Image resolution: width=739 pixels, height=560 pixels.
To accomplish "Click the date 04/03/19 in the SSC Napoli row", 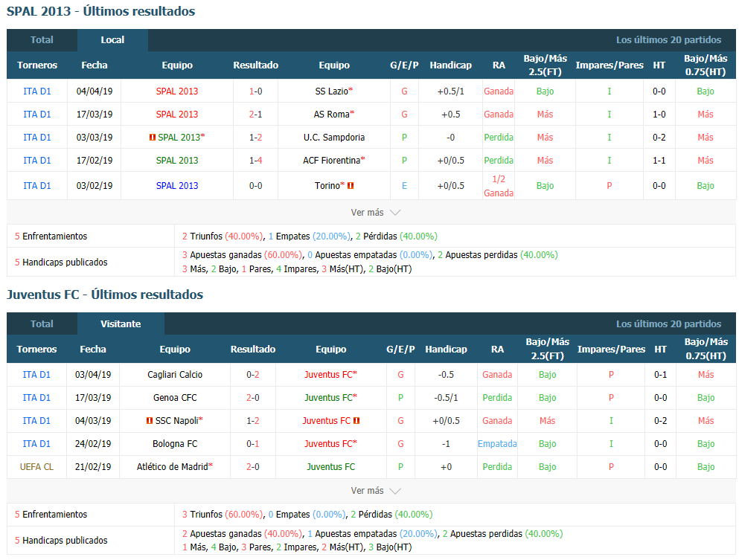I will [93, 421].
